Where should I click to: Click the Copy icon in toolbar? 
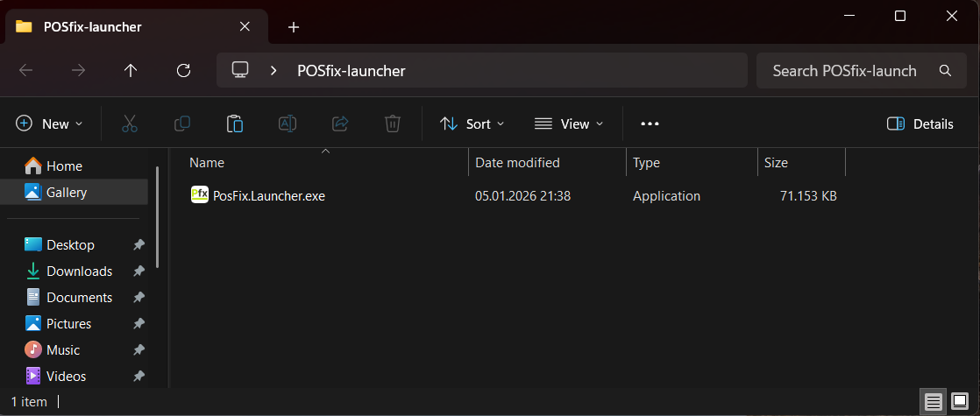[182, 123]
